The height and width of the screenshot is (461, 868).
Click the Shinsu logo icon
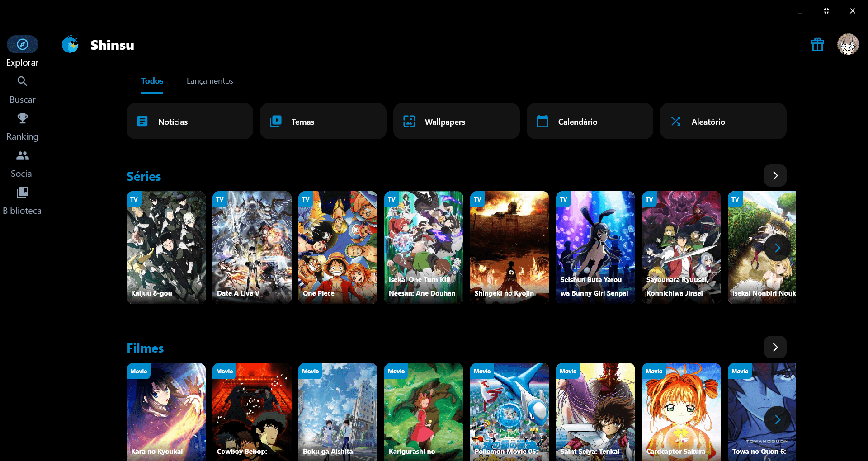point(71,44)
